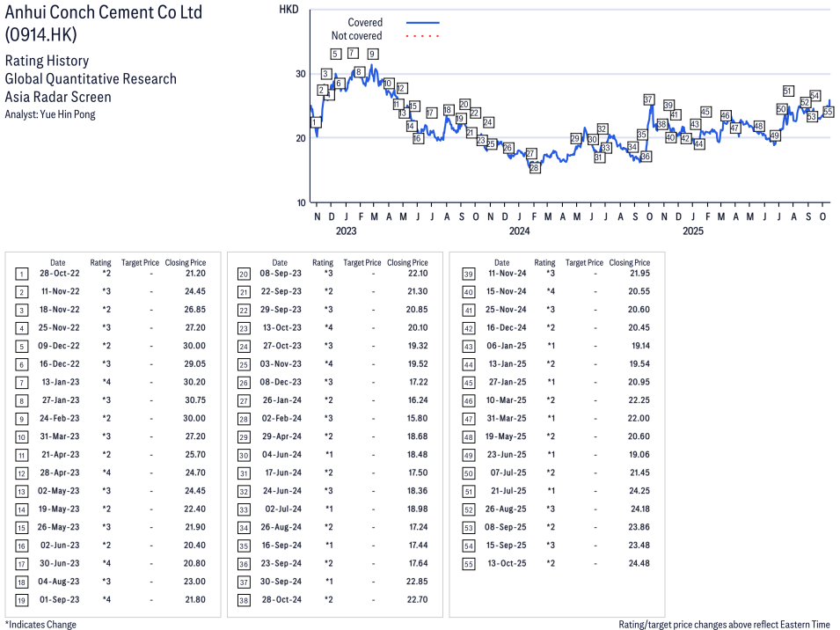Select chart marker 55 at the chart end
Screen dimensions: 840x630
(828, 112)
